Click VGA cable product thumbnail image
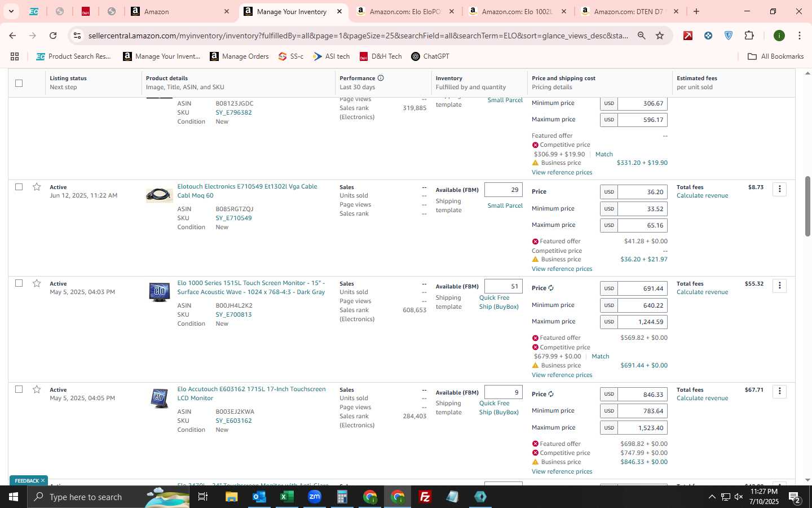 point(160,195)
